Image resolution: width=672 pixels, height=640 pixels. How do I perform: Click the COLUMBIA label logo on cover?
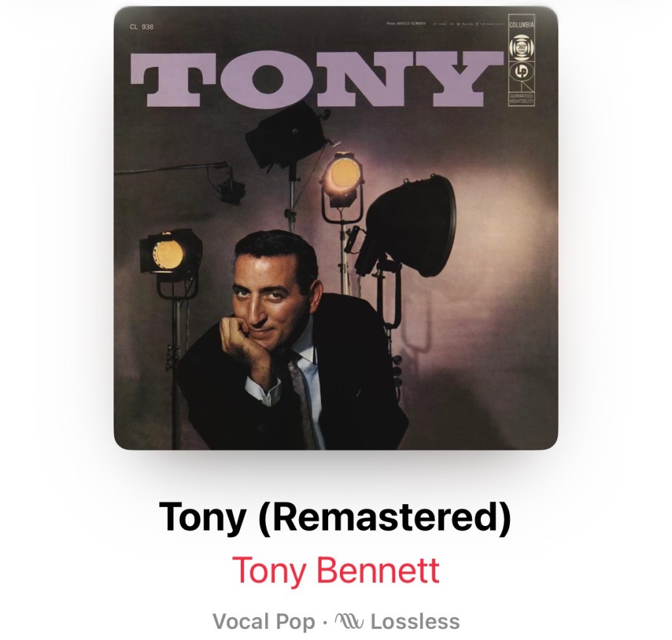[x=521, y=26]
